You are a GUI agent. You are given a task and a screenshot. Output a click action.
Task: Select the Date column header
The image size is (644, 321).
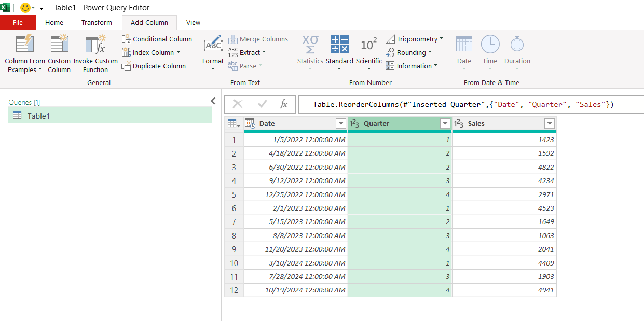(295, 123)
